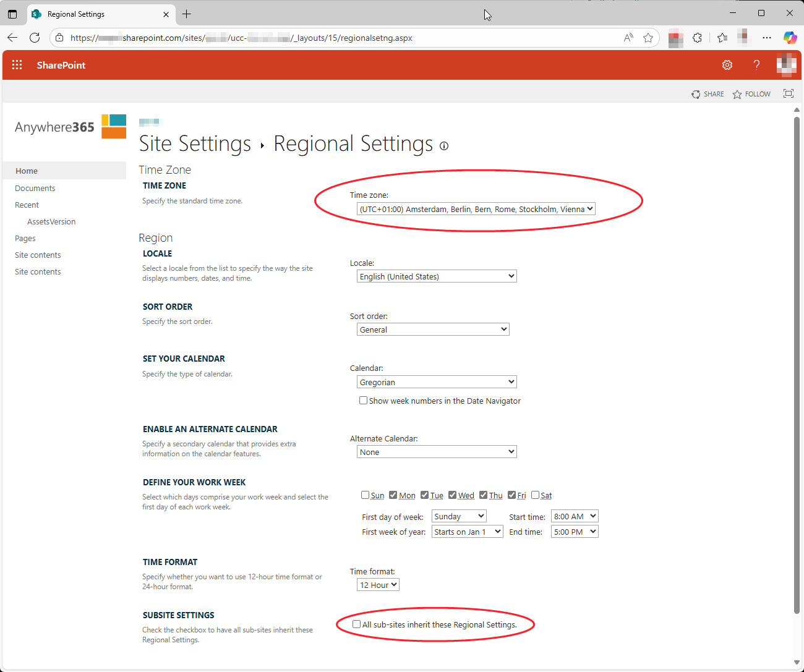Viewport: 804px width, 672px height.
Task: Add page to favorites with star icon
Action: point(648,38)
